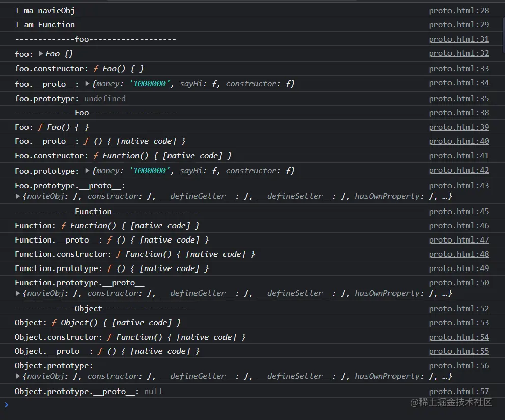Click 'foo.constructor: ƒ Foo() { }' entry
This screenshot has height=420, width=505.
pyautogui.click(x=79, y=69)
